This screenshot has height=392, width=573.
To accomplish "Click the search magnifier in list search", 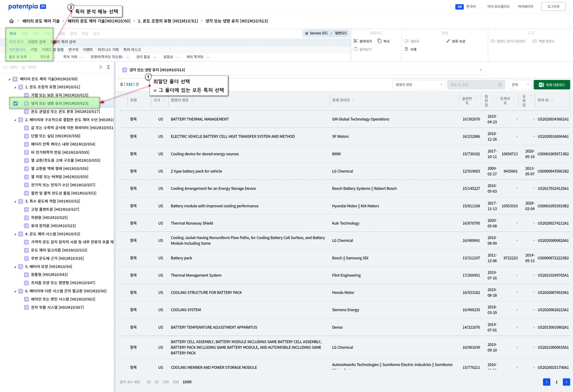I will (500, 85).
